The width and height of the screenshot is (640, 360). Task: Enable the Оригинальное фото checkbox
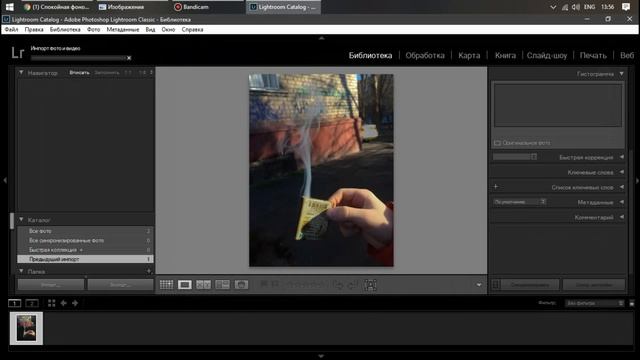pos(497,143)
